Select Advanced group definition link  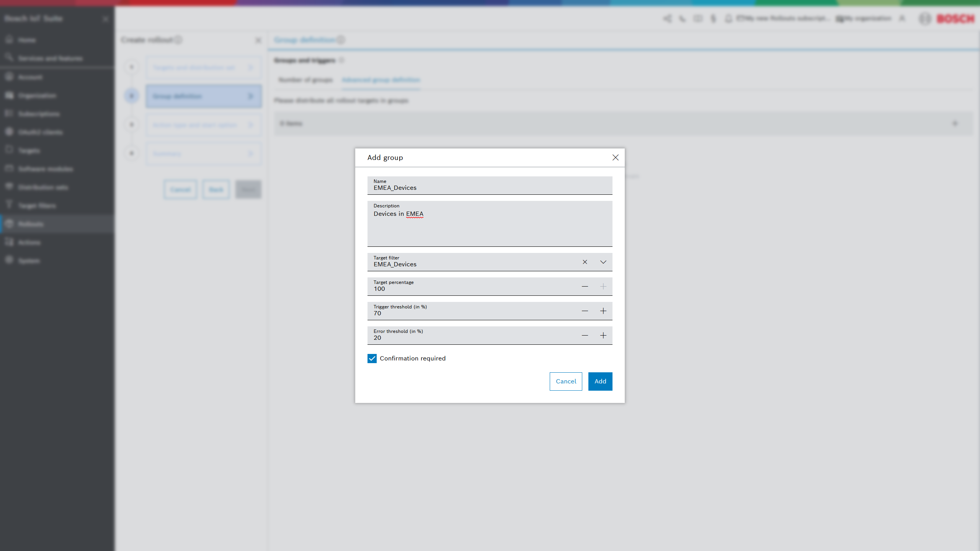pos(380,80)
